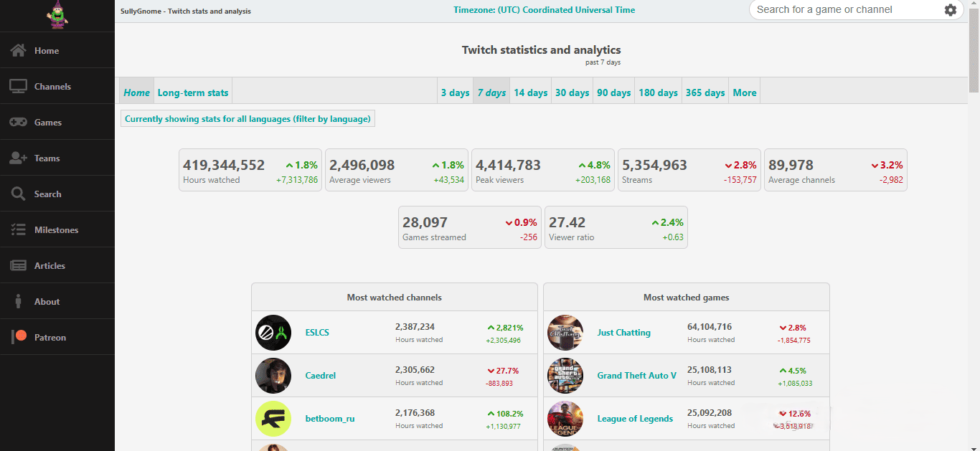This screenshot has height=451, width=980.
Task: Click the Caedrel channel avatar
Action: click(x=273, y=376)
